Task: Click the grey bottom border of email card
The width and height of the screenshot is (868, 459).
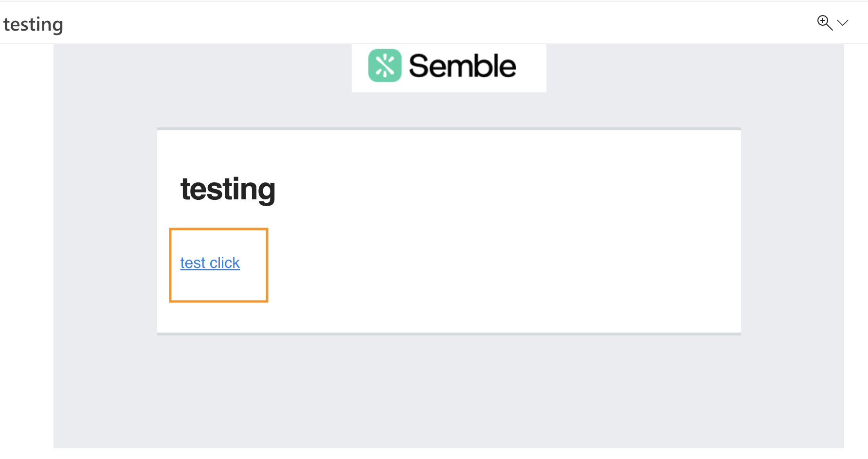Action: coord(449,334)
